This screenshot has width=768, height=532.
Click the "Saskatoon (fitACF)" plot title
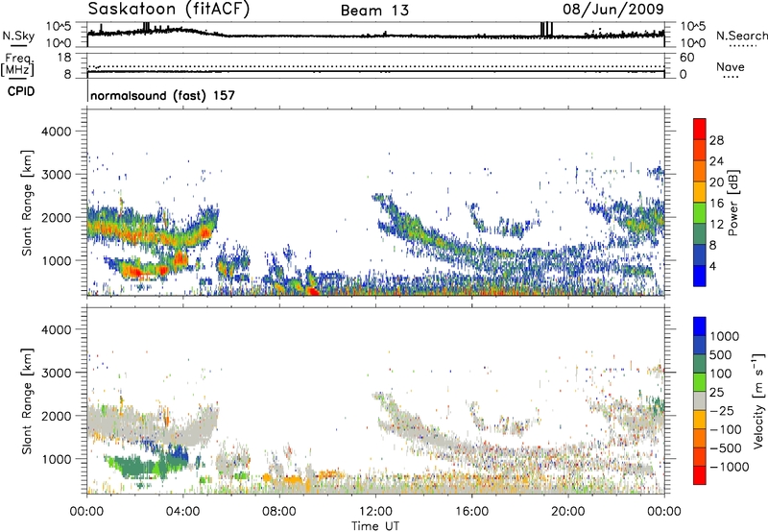click(169, 10)
